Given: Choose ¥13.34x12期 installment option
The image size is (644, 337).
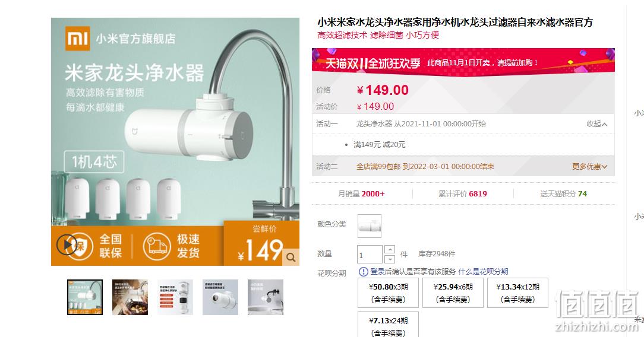Looking at the screenshot, I should pyautogui.click(x=517, y=293).
